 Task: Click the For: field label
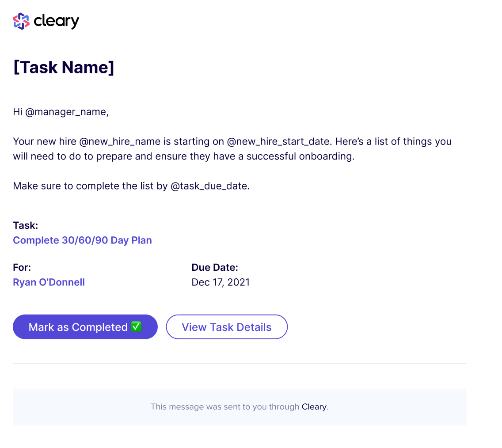22,267
